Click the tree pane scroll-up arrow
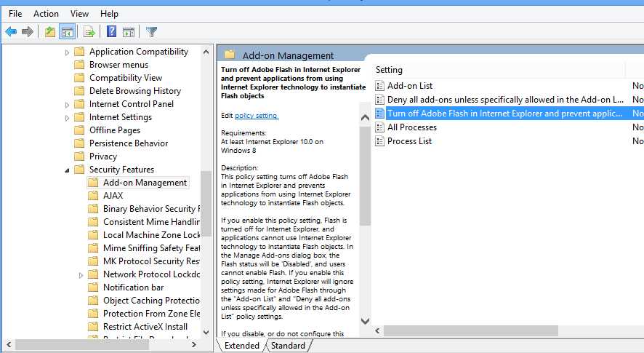This screenshot has width=644, height=353. [206, 52]
